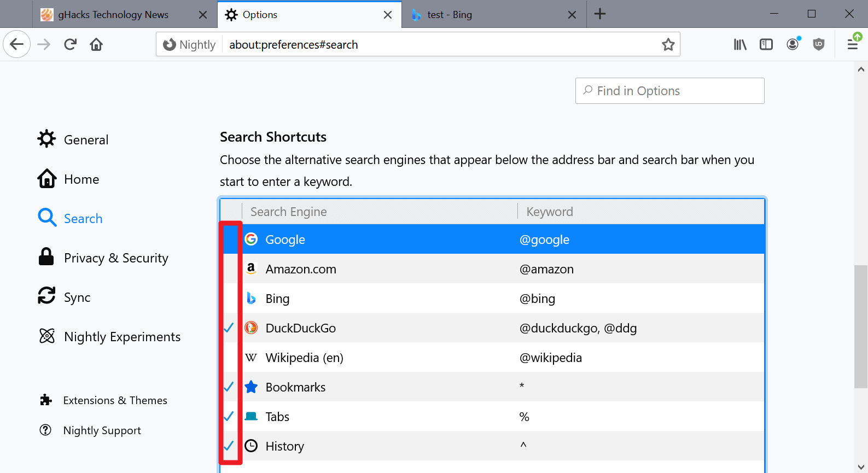
Task: Select the Wikipedia (en) row
Action: (x=492, y=357)
